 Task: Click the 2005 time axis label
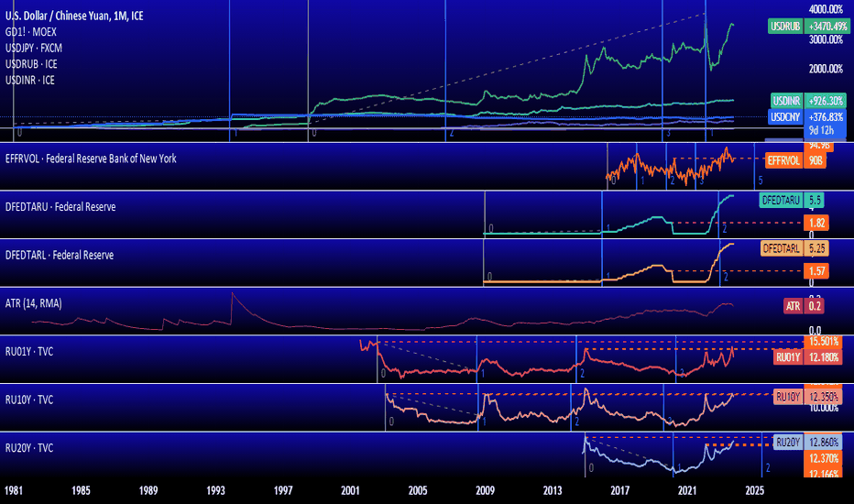click(x=418, y=491)
